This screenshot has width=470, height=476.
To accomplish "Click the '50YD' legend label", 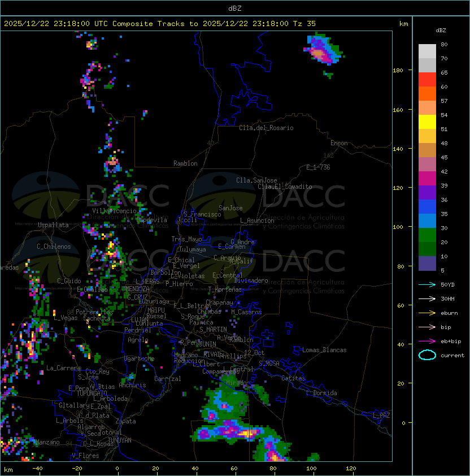I will click(x=447, y=284).
